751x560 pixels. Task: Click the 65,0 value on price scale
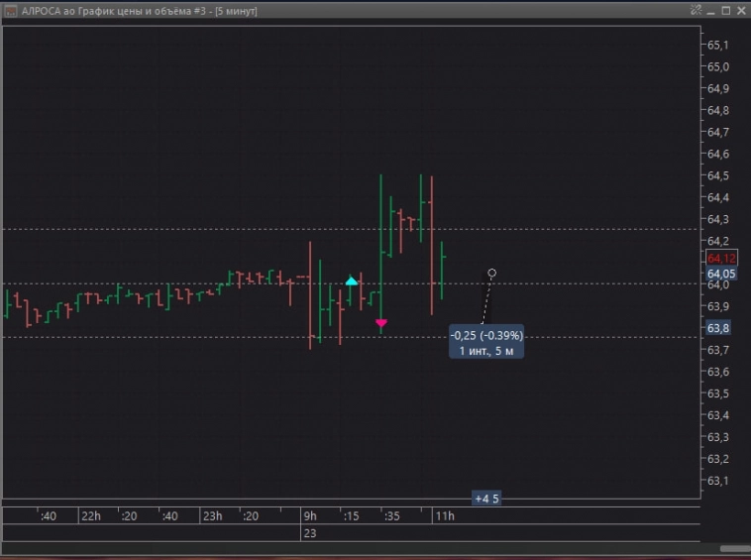click(x=717, y=66)
